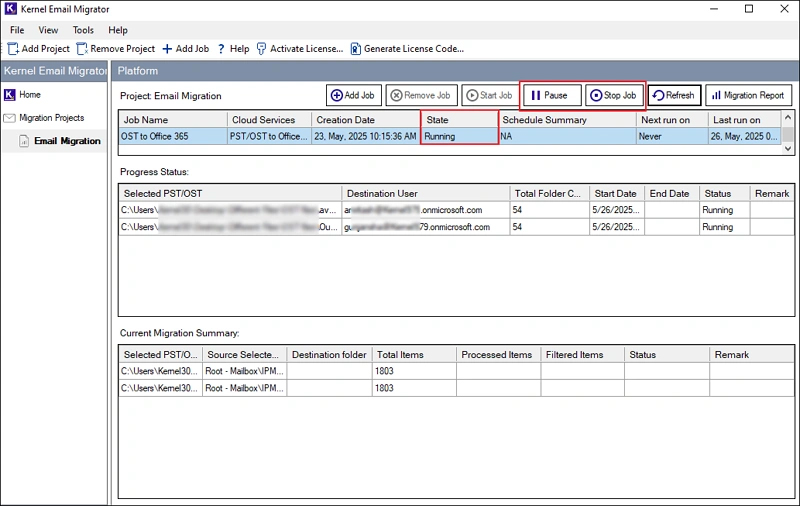Click the End Date column header
The image size is (800, 506).
[671, 193]
